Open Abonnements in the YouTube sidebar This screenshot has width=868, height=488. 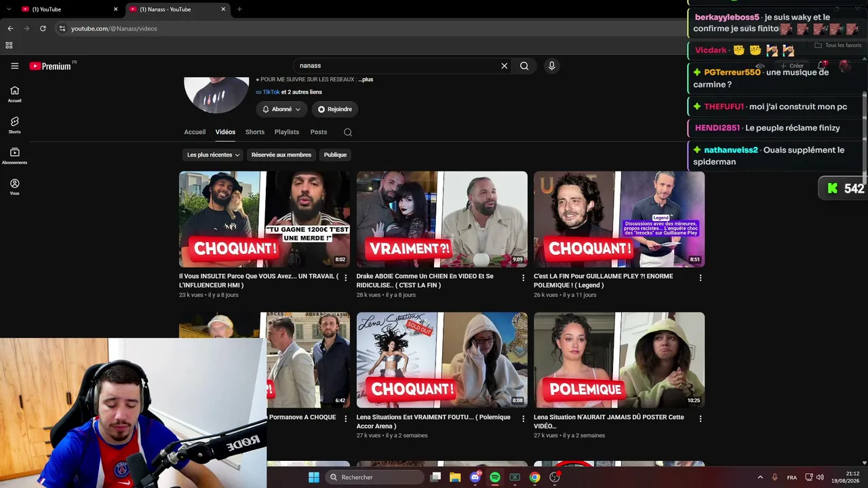click(14, 156)
